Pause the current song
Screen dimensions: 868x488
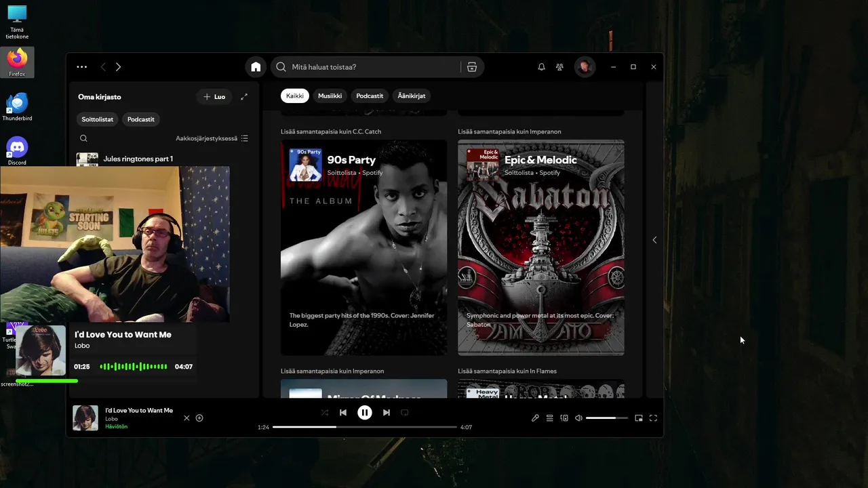tap(365, 412)
